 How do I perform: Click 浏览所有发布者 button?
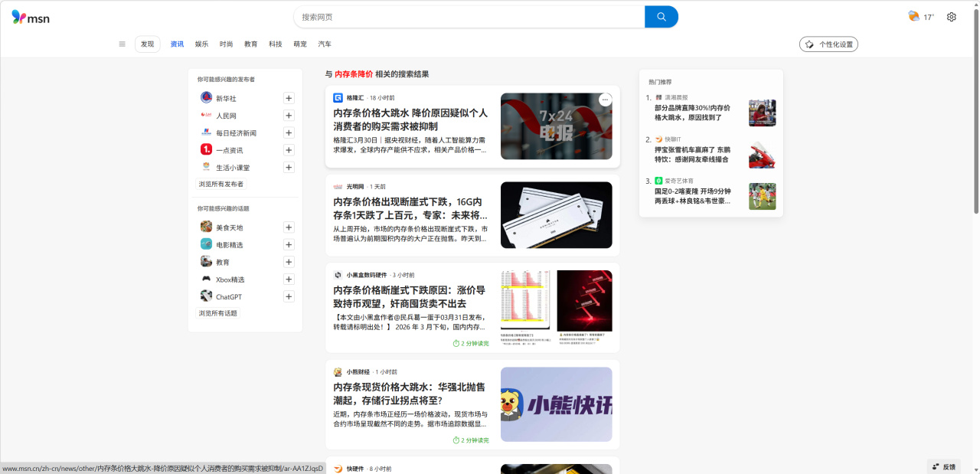coord(221,185)
